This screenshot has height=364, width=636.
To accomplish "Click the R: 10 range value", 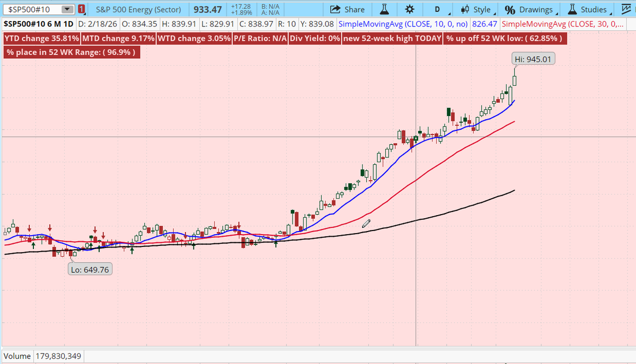I will pos(287,24).
